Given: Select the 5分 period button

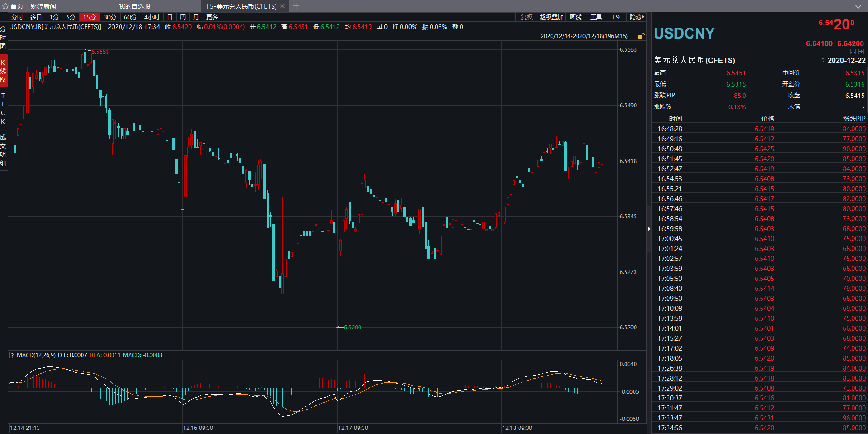Looking at the screenshot, I should pos(71,17).
